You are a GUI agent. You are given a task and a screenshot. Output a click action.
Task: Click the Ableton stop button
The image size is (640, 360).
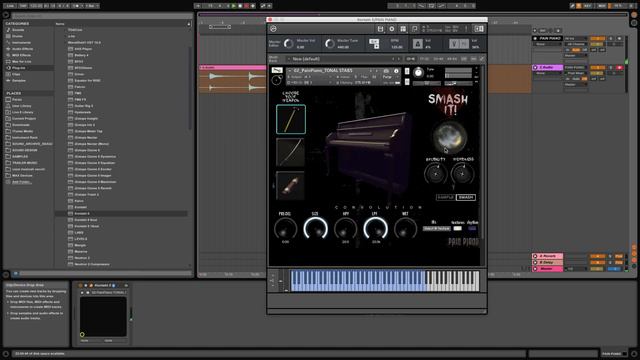(240, 6)
